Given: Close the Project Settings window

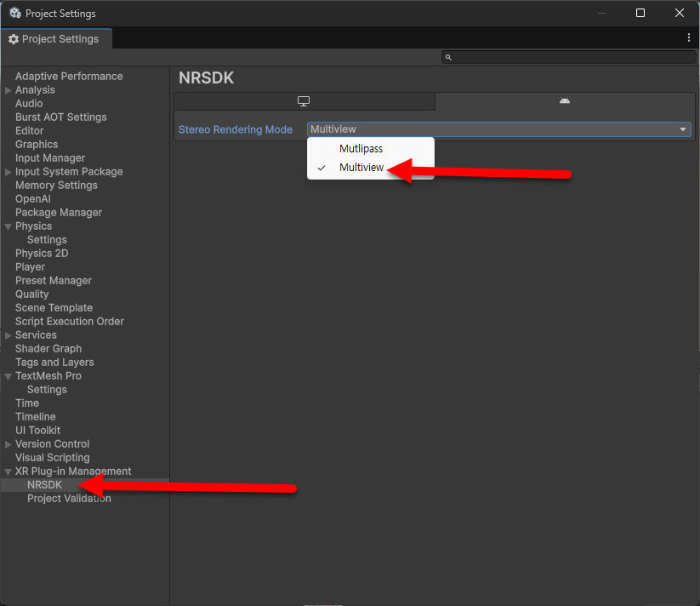Looking at the screenshot, I should click(680, 13).
